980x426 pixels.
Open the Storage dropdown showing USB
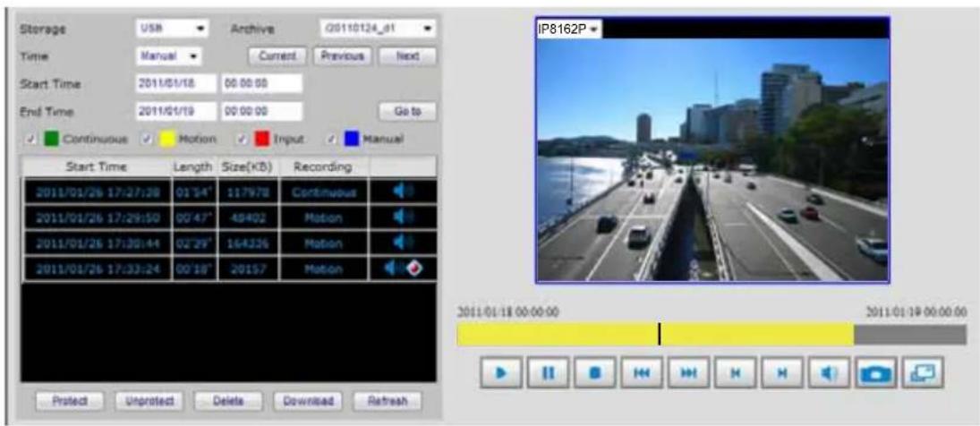[173, 30]
